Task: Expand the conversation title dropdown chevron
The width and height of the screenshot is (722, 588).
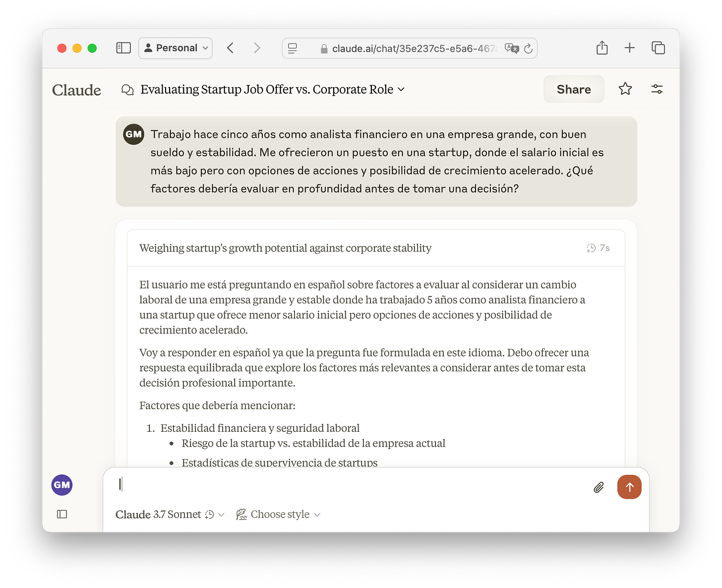Action: [401, 89]
